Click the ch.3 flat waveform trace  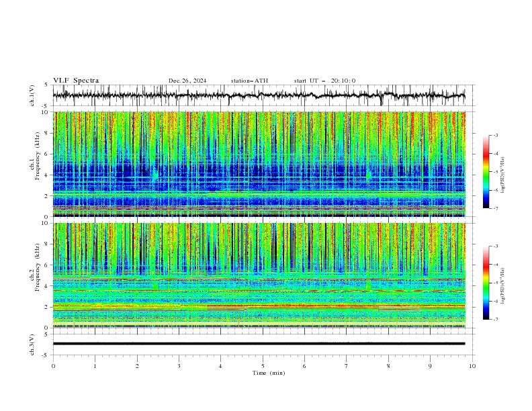tap(259, 344)
